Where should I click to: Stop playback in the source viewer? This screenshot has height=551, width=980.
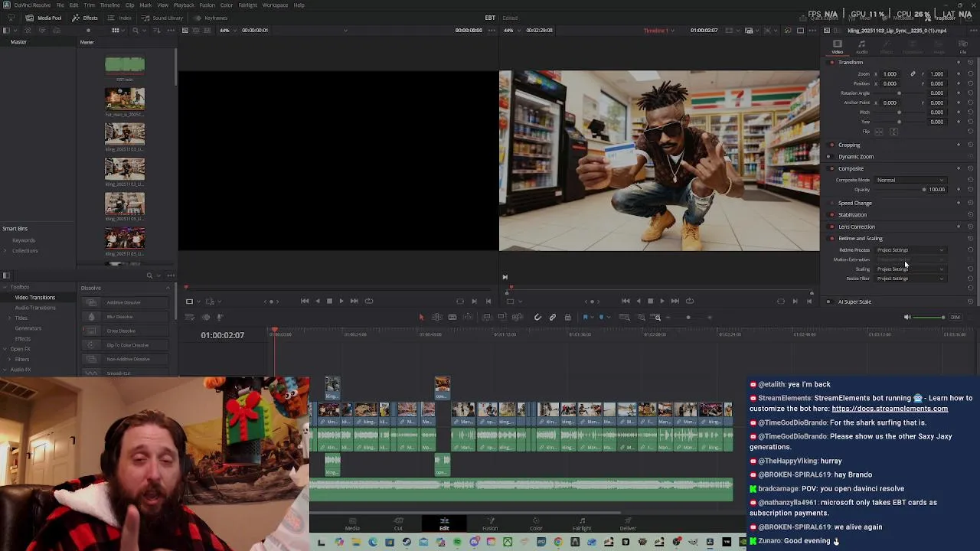click(329, 301)
